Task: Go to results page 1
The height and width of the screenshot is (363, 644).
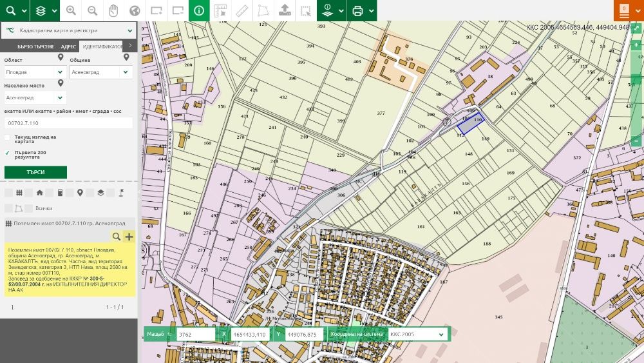Action: [x=12, y=307]
